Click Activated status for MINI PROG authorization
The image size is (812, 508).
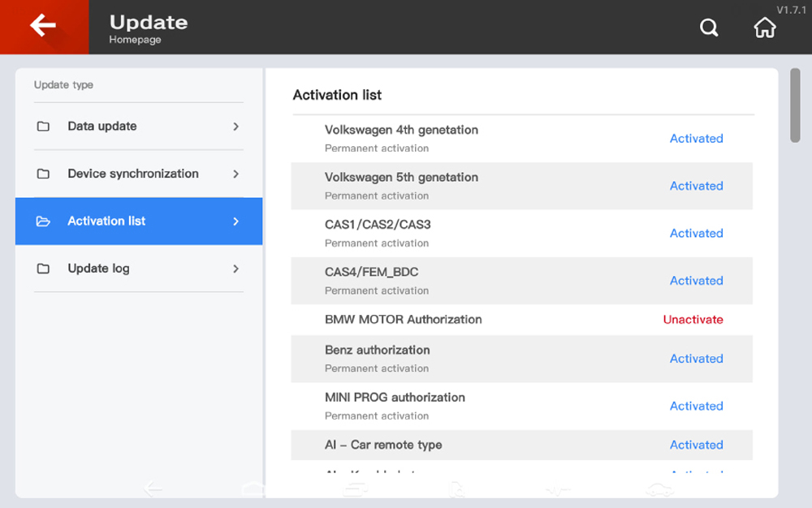click(x=696, y=406)
